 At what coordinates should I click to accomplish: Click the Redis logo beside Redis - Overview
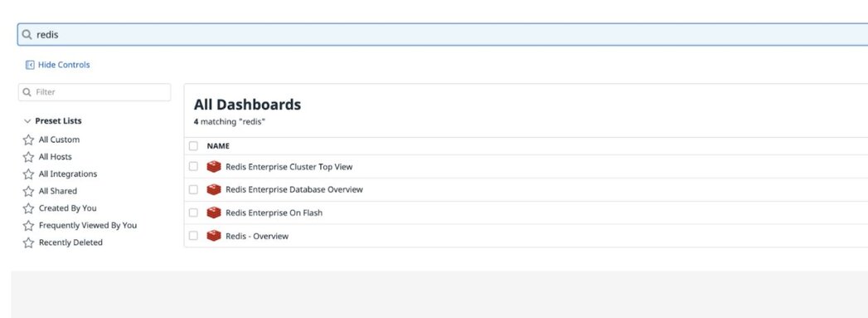(x=214, y=236)
